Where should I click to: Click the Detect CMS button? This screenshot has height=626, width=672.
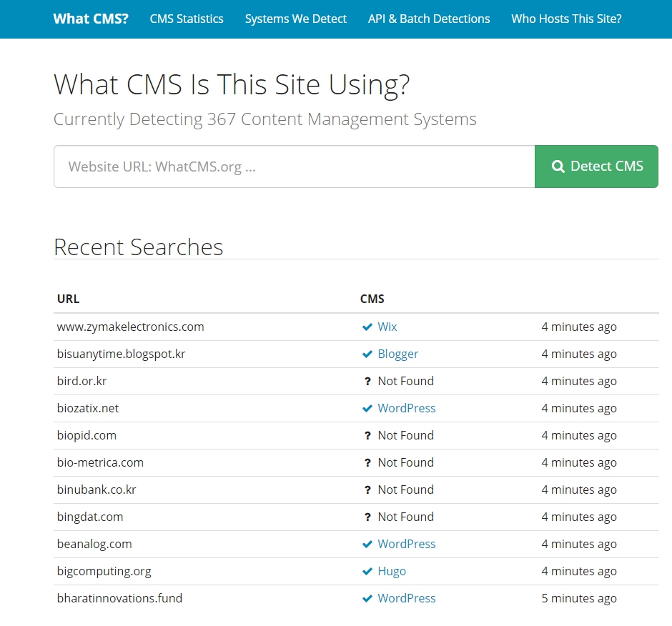[596, 167]
